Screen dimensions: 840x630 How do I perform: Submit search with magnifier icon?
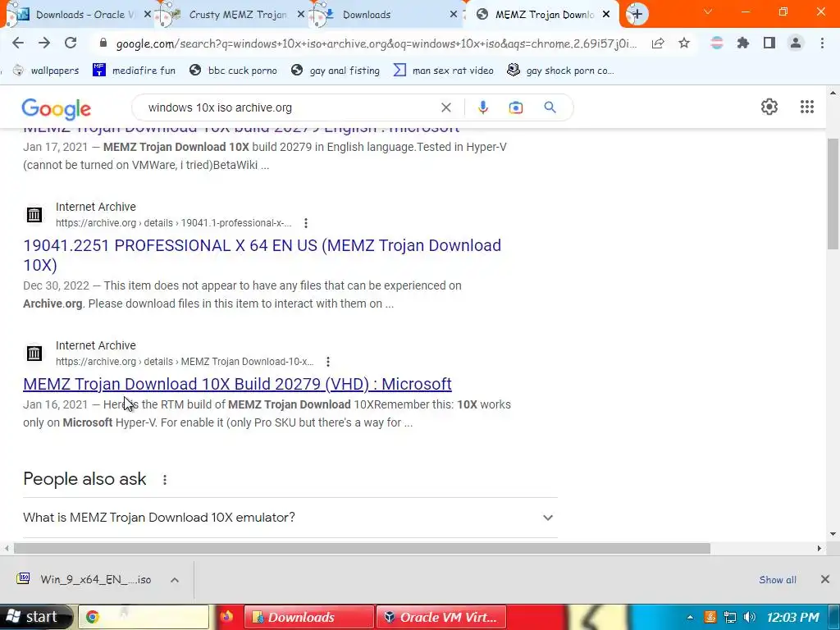550,107
